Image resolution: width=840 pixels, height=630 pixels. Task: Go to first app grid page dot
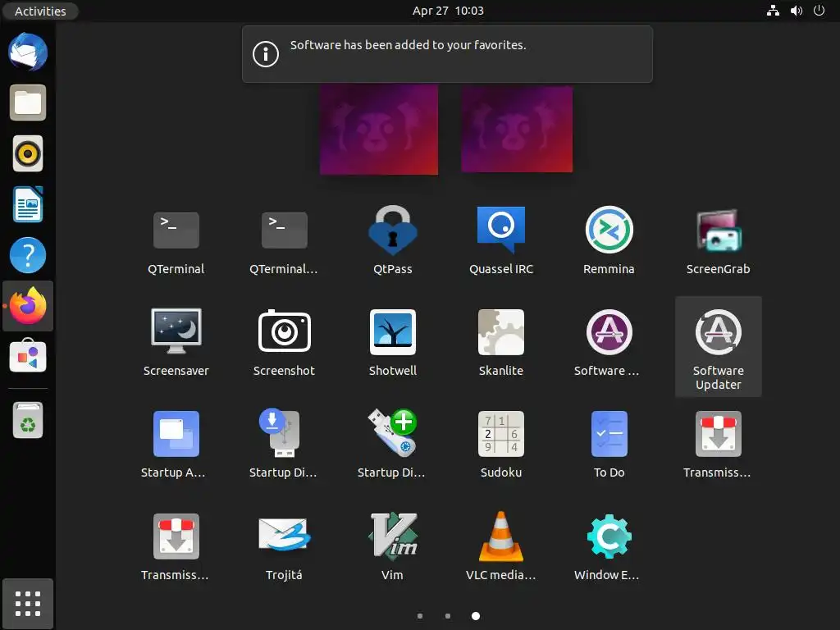tap(420, 616)
